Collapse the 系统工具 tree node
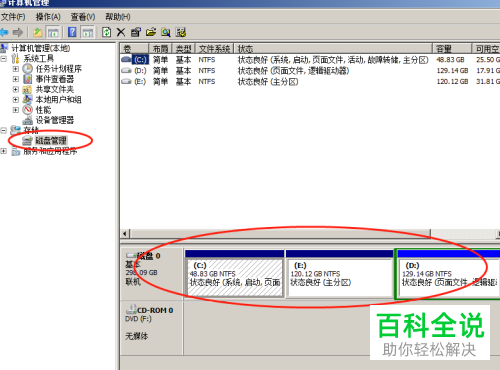The image size is (500, 370). coord(4,59)
